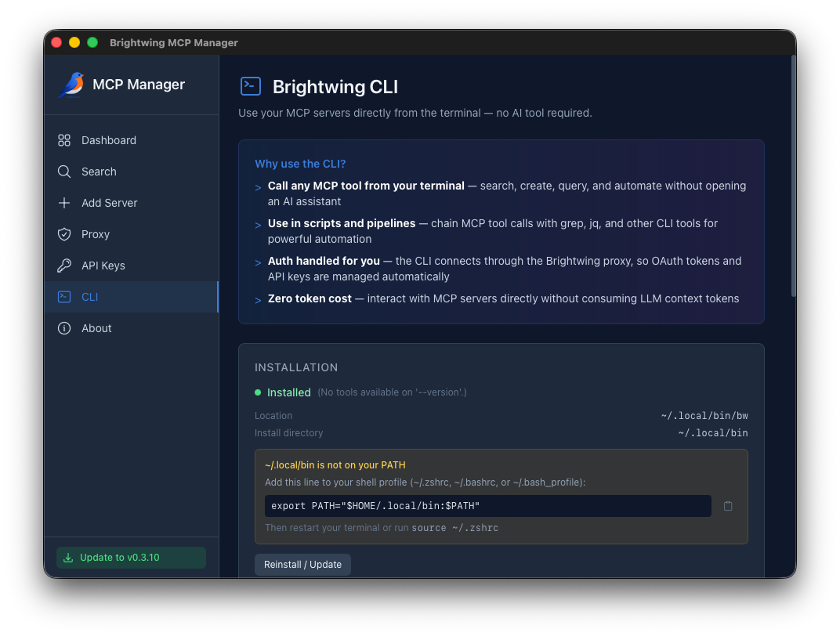This screenshot has width=840, height=636.
Task: Click the green Installed status label
Action: (x=288, y=392)
